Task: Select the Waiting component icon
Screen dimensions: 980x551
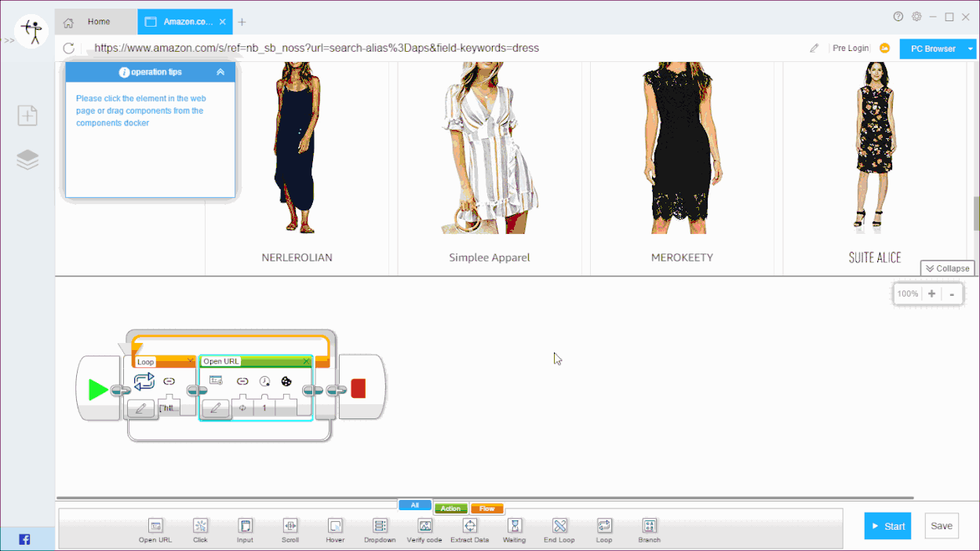Action: click(515, 526)
